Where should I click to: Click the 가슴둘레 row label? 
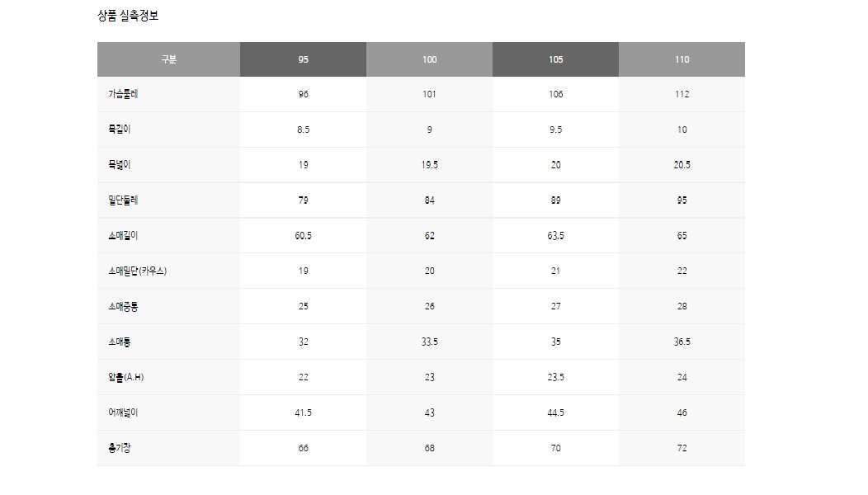123,94
